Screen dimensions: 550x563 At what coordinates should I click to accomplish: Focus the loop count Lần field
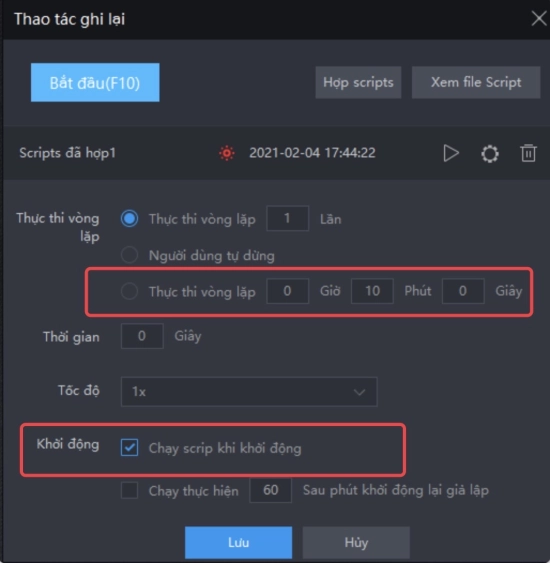287,218
